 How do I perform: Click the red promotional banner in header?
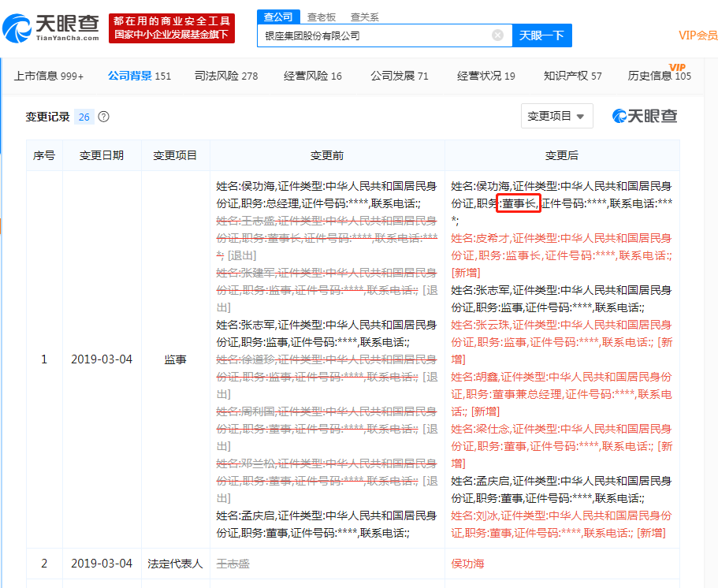[x=171, y=28]
